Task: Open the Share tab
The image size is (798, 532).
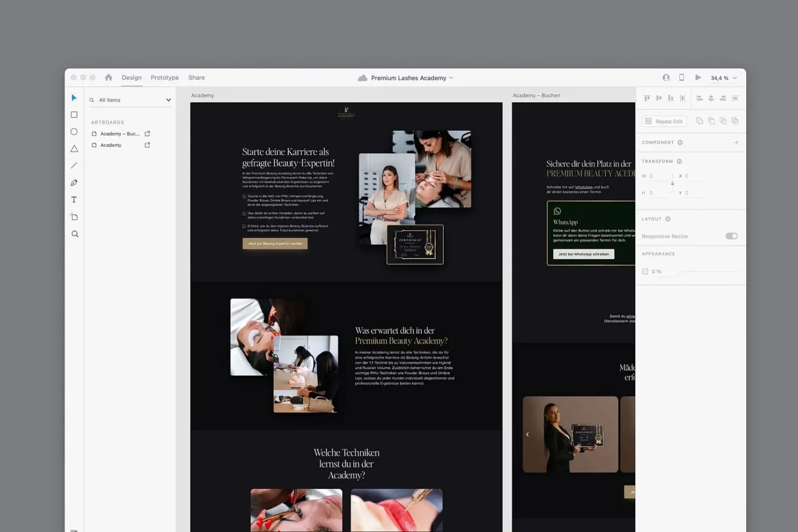Action: (196, 77)
